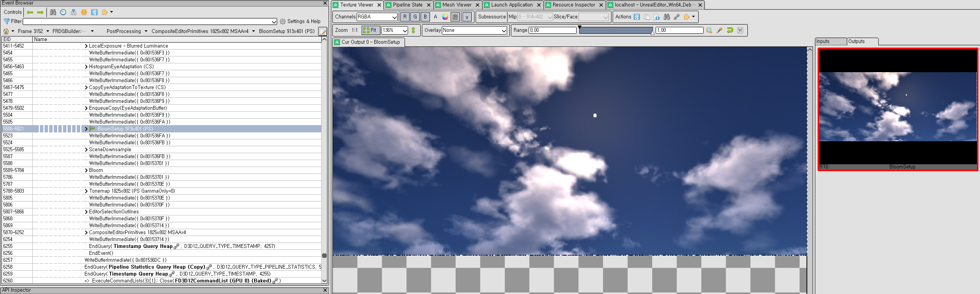This screenshot has height=294, width=980.
Task: Select the Cur Output 0 - BloomSetup tab
Action: [x=369, y=42]
